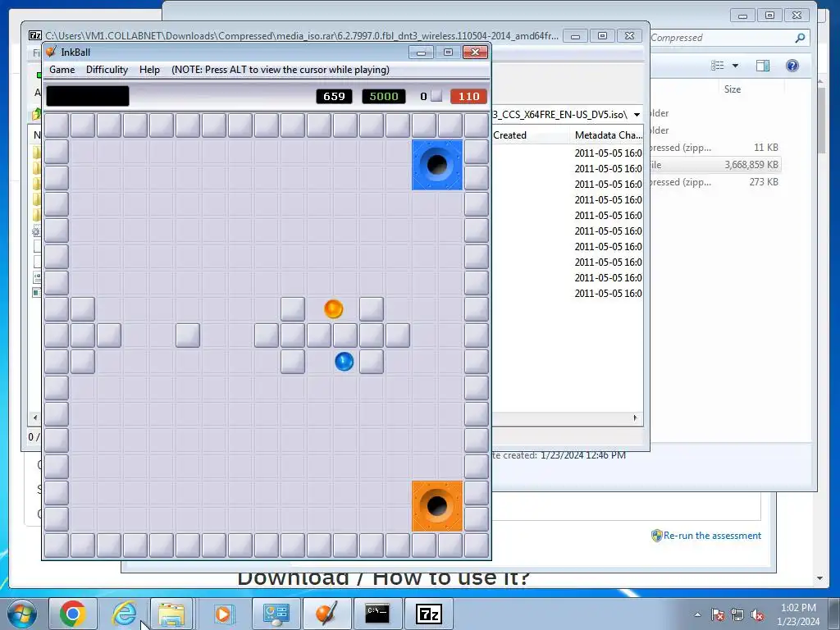
Task: Select the 273 KB compressed file row
Action: (715, 182)
